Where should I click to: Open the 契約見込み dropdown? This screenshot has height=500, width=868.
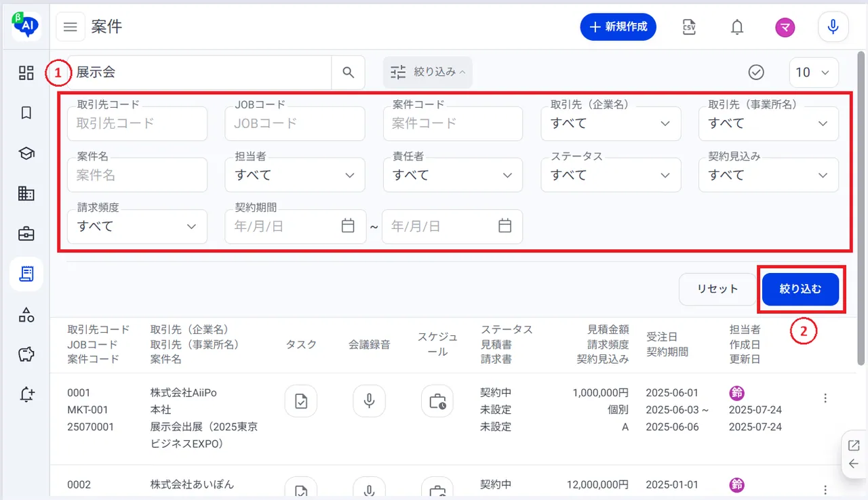[x=768, y=175]
